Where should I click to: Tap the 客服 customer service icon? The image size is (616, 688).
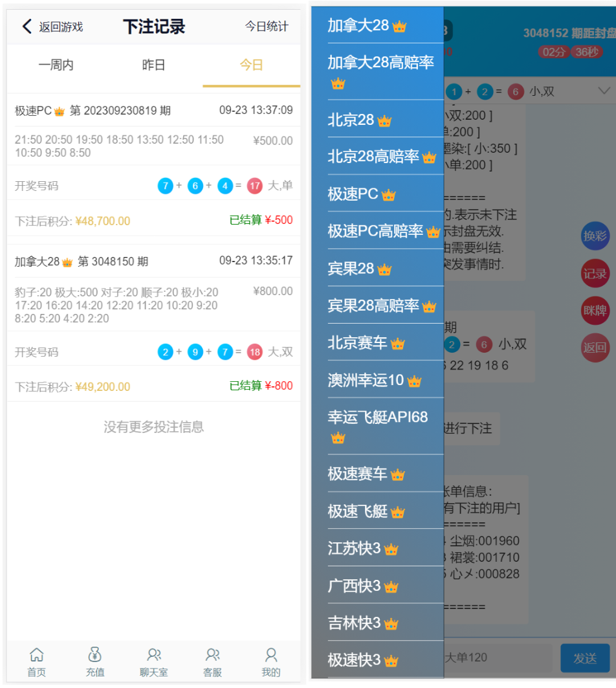click(212, 656)
